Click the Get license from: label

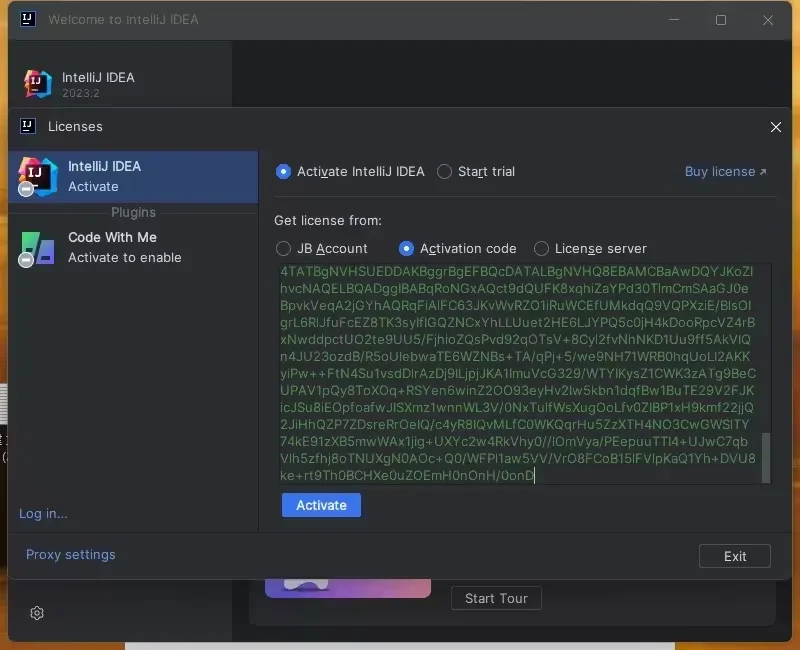coord(328,220)
